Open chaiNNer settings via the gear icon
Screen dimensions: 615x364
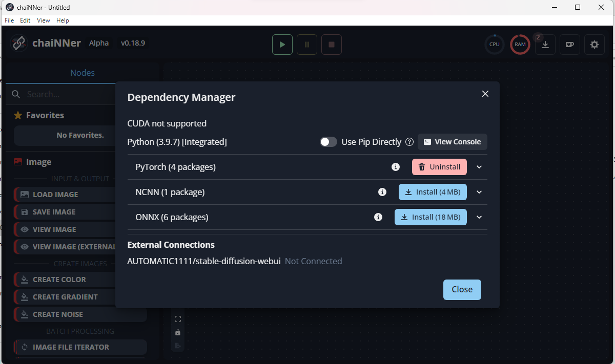[x=594, y=45]
